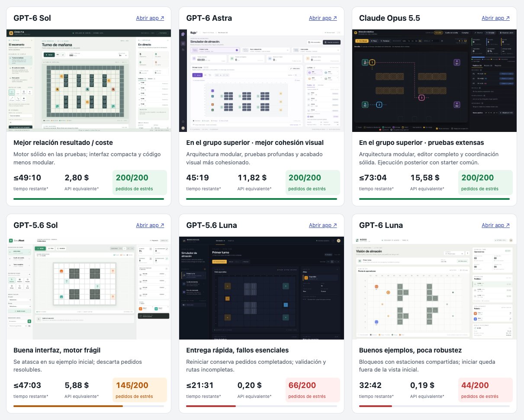Click the 15,58 $ API cost value

pyautogui.click(x=425, y=178)
